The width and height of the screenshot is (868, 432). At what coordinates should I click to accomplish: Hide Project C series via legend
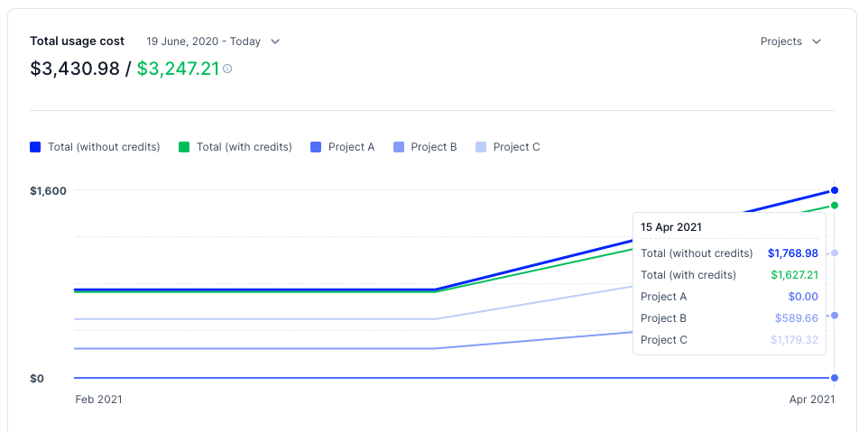516,147
